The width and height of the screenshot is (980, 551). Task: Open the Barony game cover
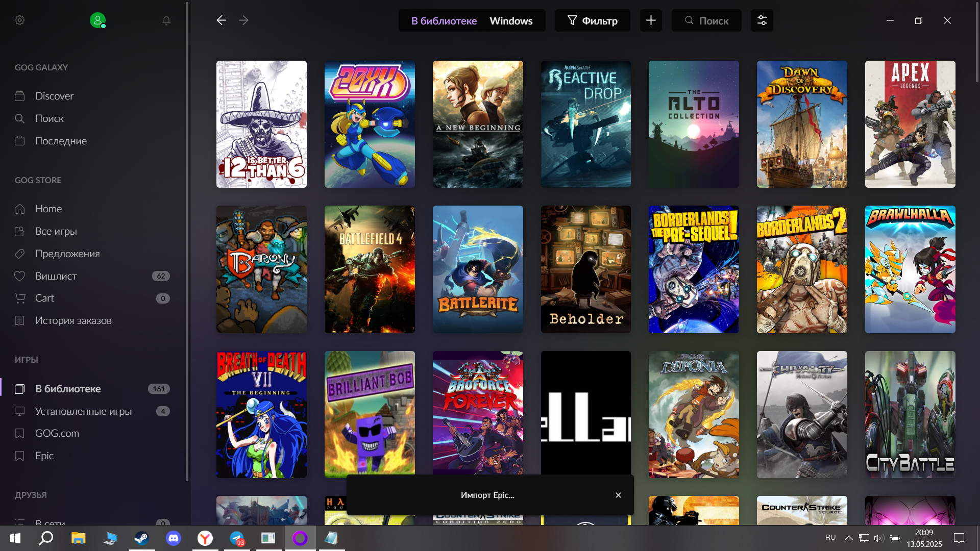pos(261,269)
